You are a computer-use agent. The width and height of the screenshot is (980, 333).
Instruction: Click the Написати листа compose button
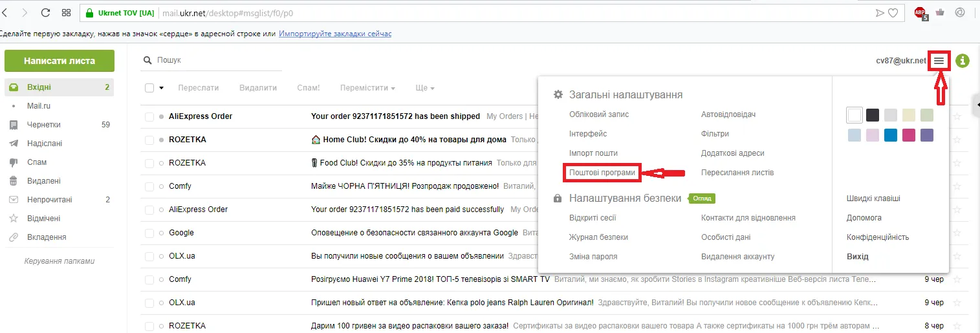click(x=60, y=61)
